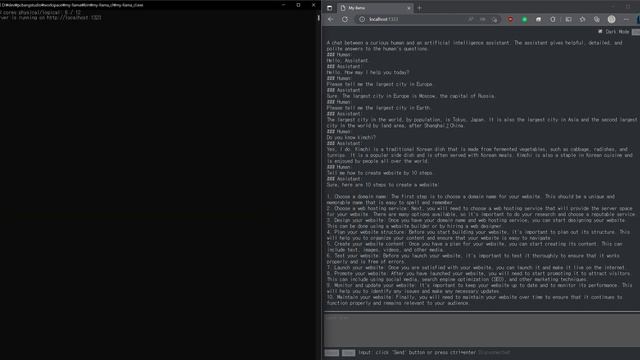
Task: Click the 'Hello, Assistant' message line
Action: [347, 60]
